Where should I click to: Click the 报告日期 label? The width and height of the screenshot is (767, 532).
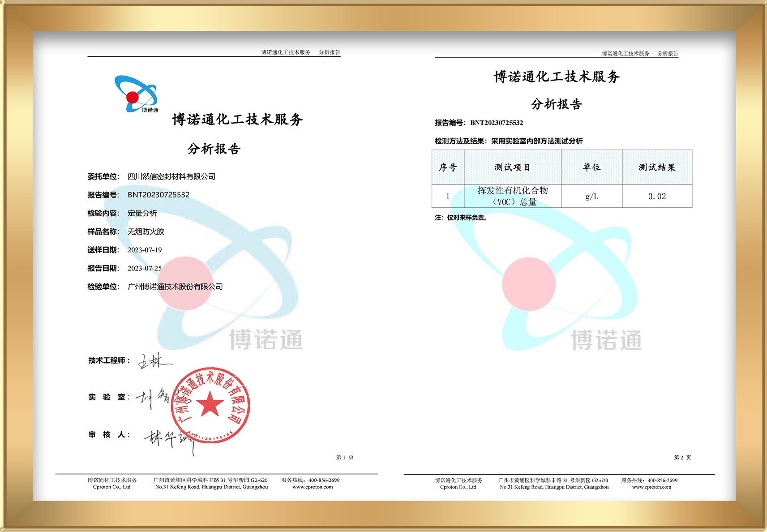coord(103,268)
